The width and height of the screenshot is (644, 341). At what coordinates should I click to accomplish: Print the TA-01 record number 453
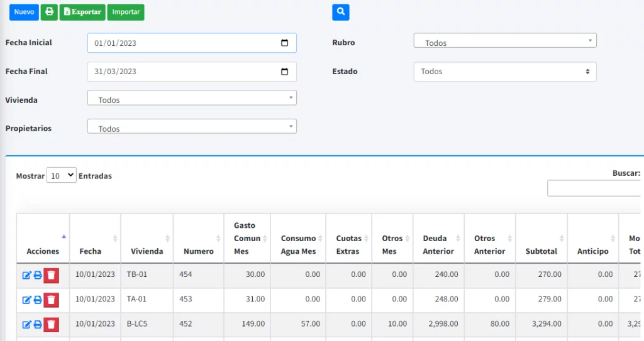(x=37, y=300)
